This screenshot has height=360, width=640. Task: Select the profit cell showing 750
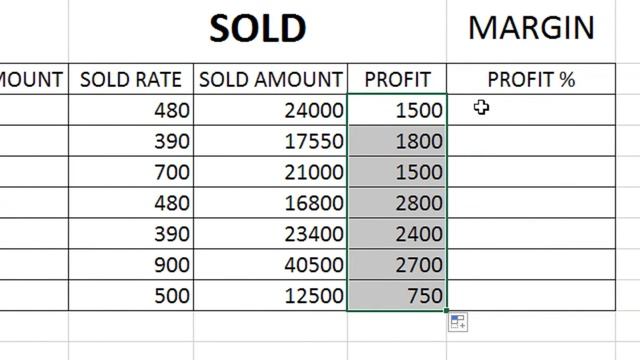(397, 296)
